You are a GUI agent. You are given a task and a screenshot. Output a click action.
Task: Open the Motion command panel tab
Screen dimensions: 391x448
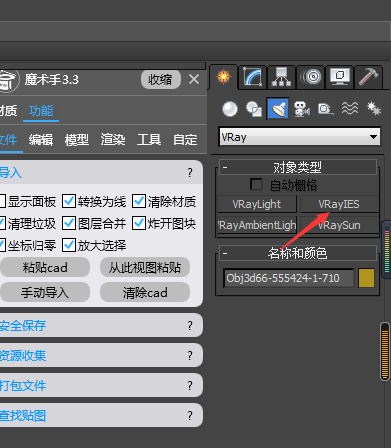point(311,77)
